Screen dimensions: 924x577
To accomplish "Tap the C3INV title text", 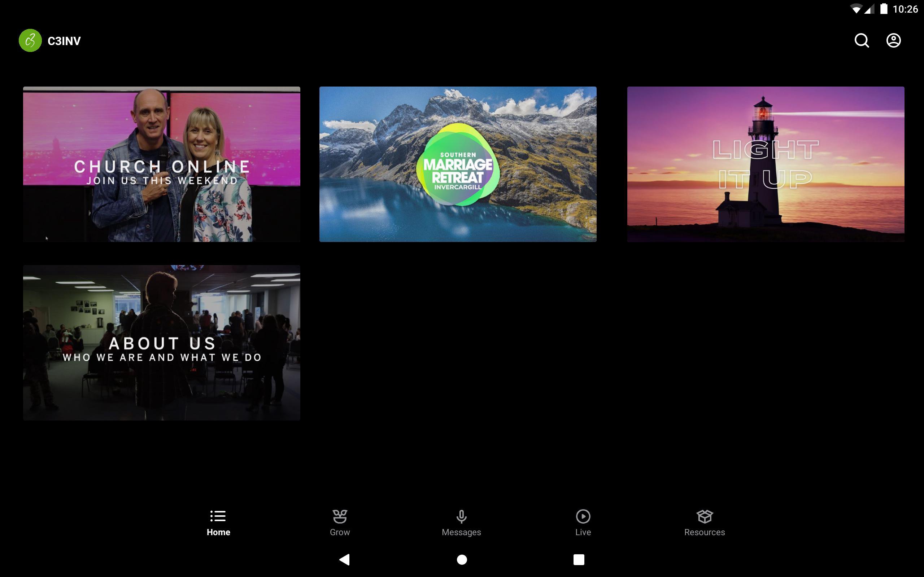I will click(x=64, y=41).
